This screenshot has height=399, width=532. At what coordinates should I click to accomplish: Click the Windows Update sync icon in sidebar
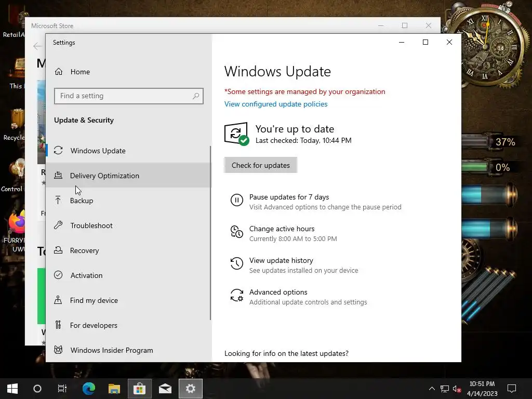point(58,150)
